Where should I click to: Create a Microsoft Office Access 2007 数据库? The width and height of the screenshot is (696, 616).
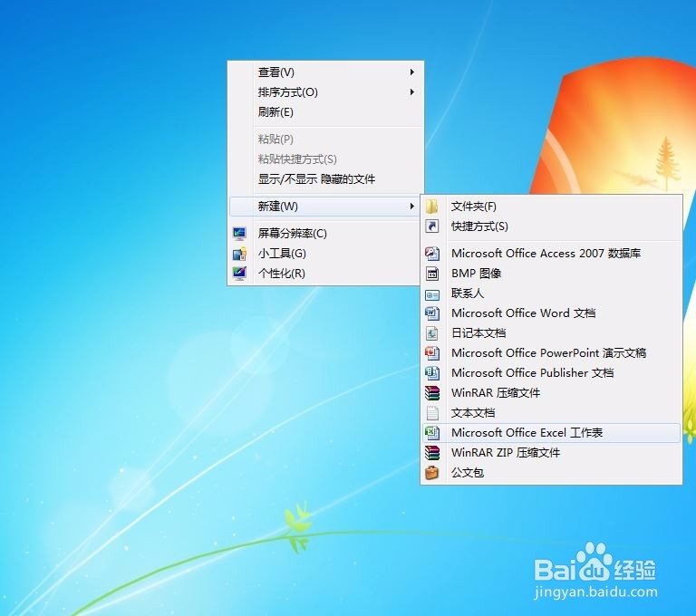point(551,254)
